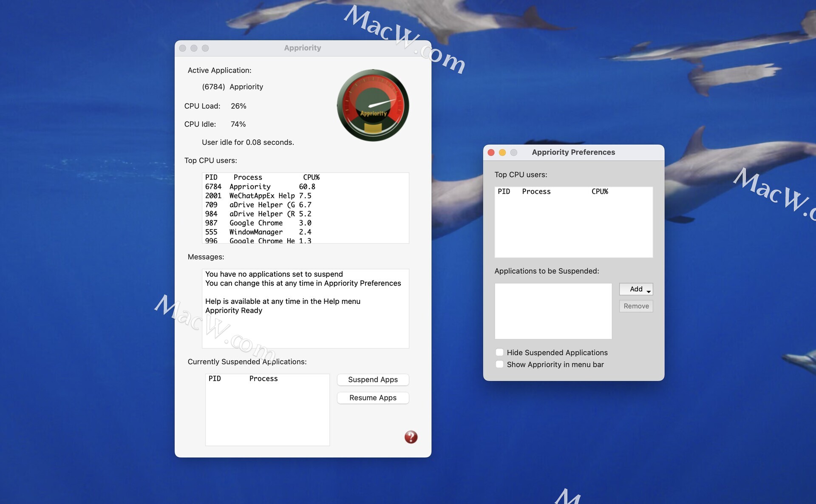Screen dimensions: 816x504
Task: Click the Appriority gauge logo
Action: 373,105
